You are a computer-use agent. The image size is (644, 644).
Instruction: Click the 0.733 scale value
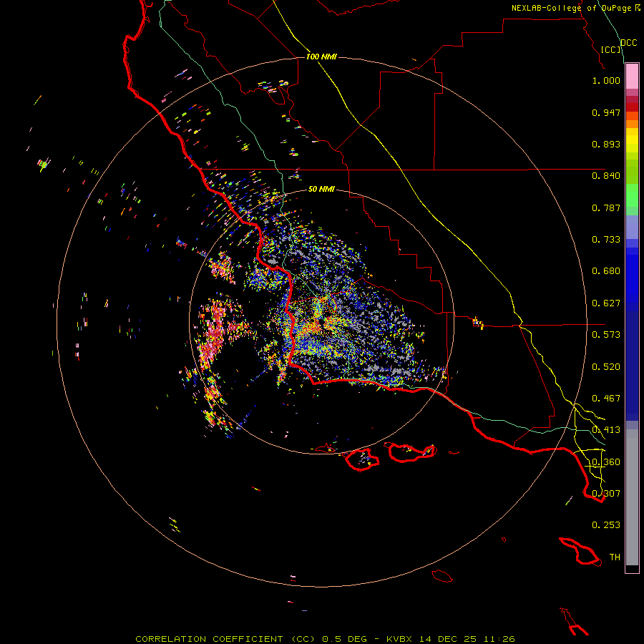(606, 240)
